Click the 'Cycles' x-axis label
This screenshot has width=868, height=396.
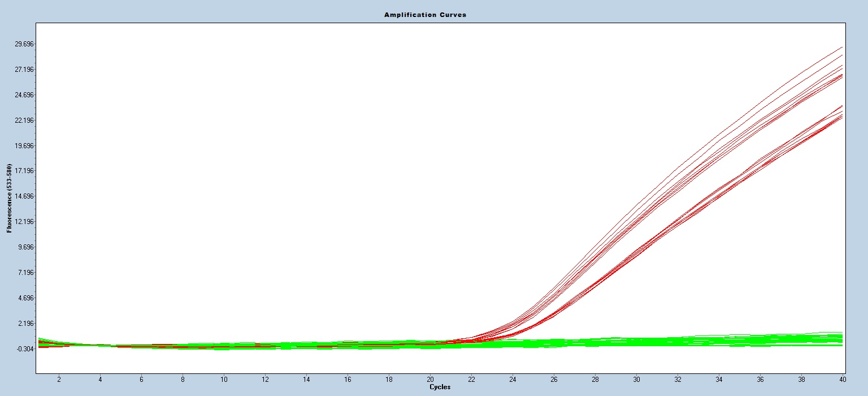(x=440, y=388)
